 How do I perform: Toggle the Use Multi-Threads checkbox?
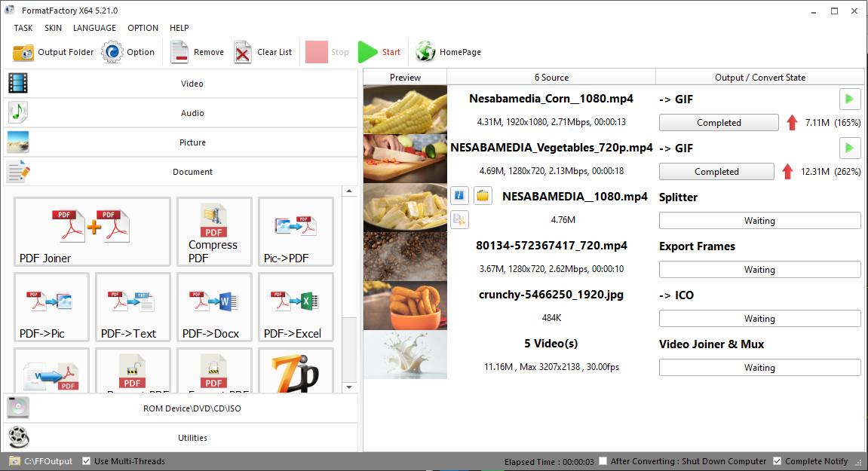pyautogui.click(x=87, y=461)
